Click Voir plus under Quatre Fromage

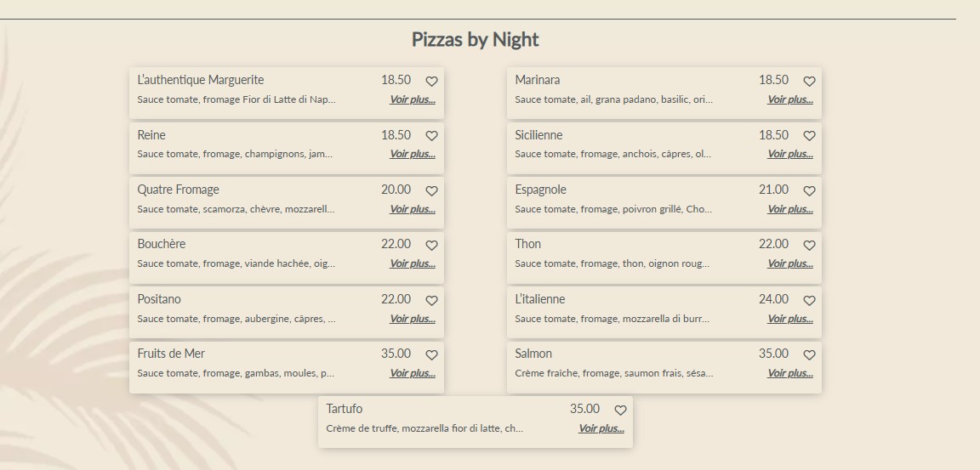413,209
